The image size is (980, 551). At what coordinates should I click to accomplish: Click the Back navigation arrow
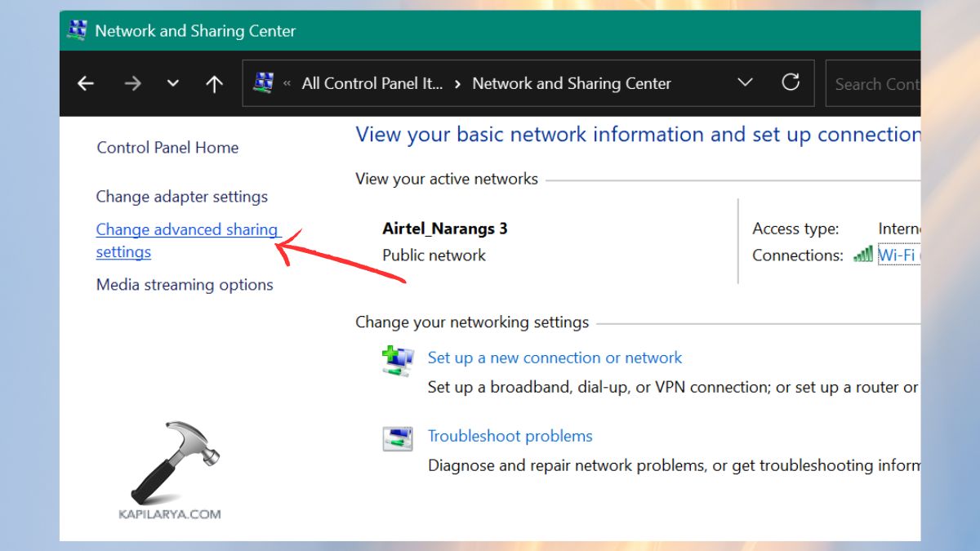click(85, 82)
